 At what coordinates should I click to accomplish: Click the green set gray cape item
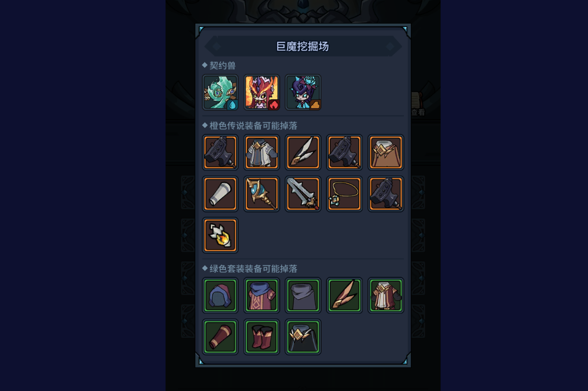coord(303,295)
